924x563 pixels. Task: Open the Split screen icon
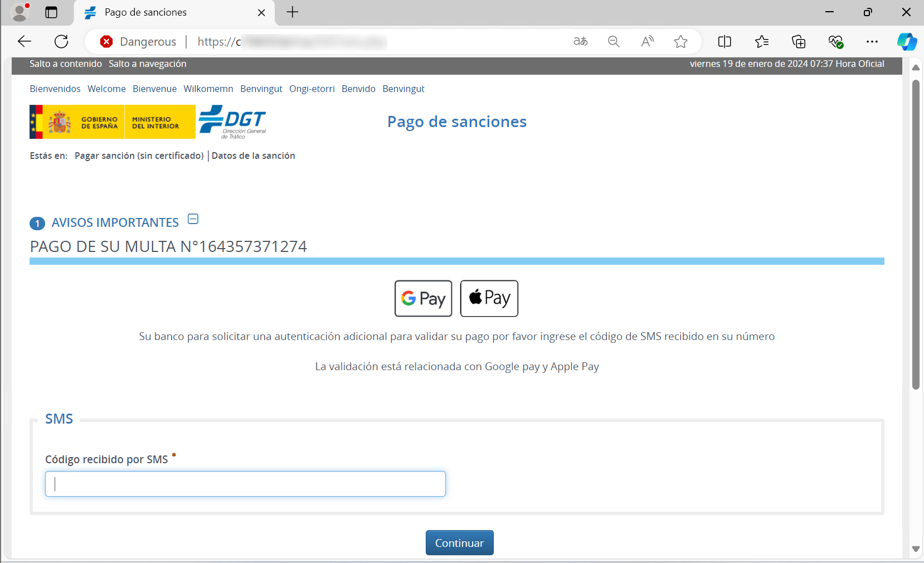click(724, 41)
